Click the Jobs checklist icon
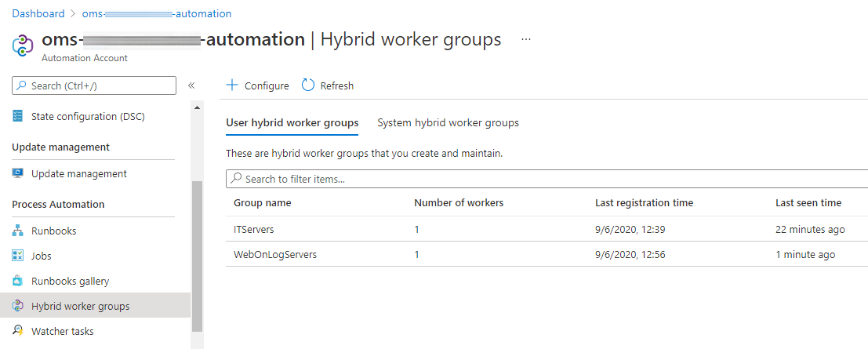Image resolution: width=868 pixels, height=349 pixels. coord(18,256)
